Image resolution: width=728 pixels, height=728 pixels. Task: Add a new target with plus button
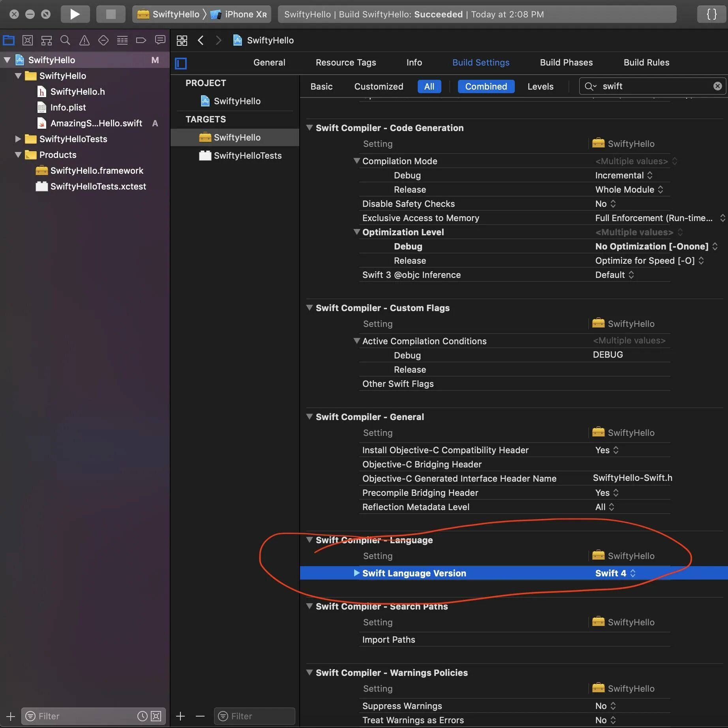[x=180, y=716]
